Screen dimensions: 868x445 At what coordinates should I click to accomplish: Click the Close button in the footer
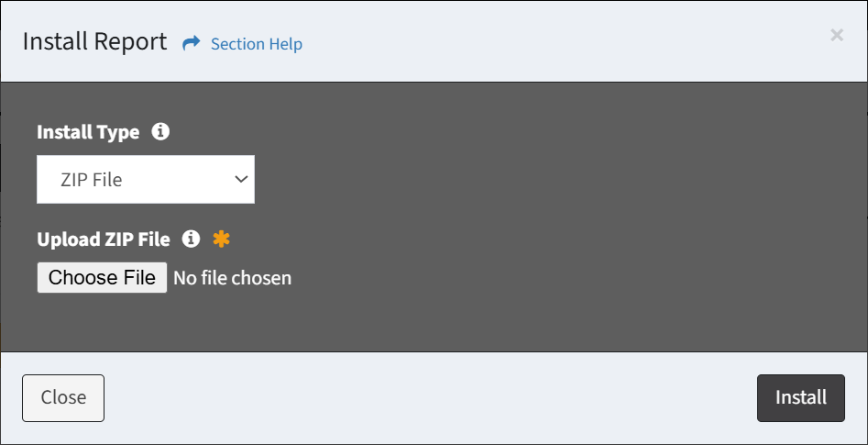(63, 398)
